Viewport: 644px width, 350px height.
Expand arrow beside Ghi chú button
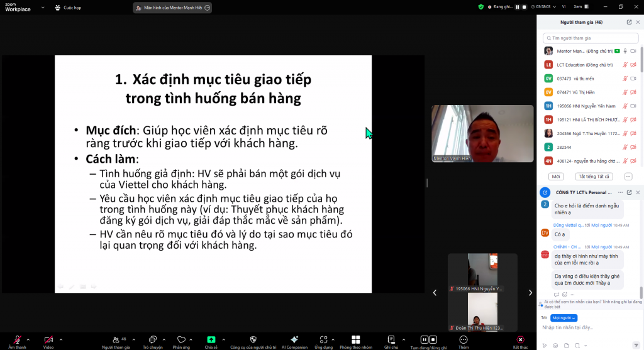point(403,340)
